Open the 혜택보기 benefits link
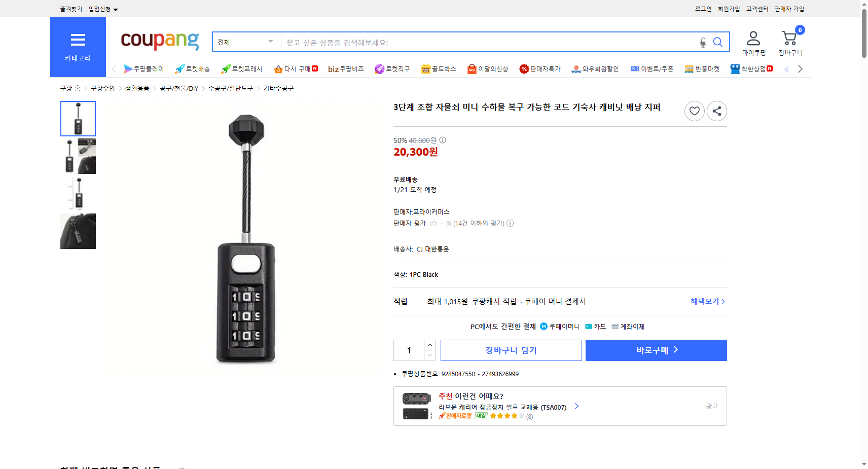This screenshot has width=868, height=469. click(704, 301)
